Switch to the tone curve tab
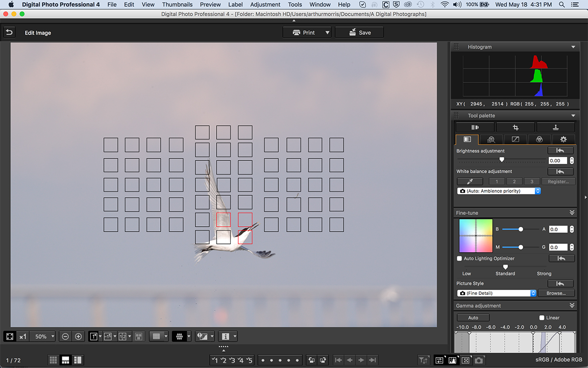Screen dimensions: 588x368 [515, 139]
